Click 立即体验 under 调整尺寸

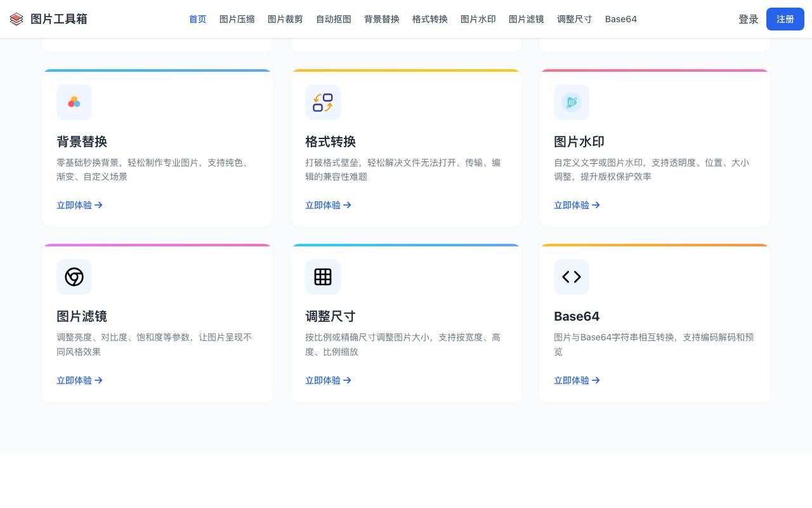[329, 380]
